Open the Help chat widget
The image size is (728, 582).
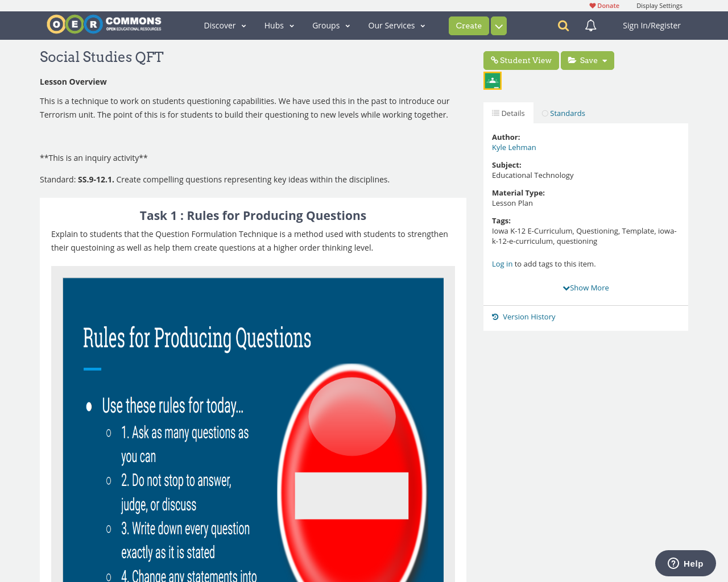tap(685, 563)
